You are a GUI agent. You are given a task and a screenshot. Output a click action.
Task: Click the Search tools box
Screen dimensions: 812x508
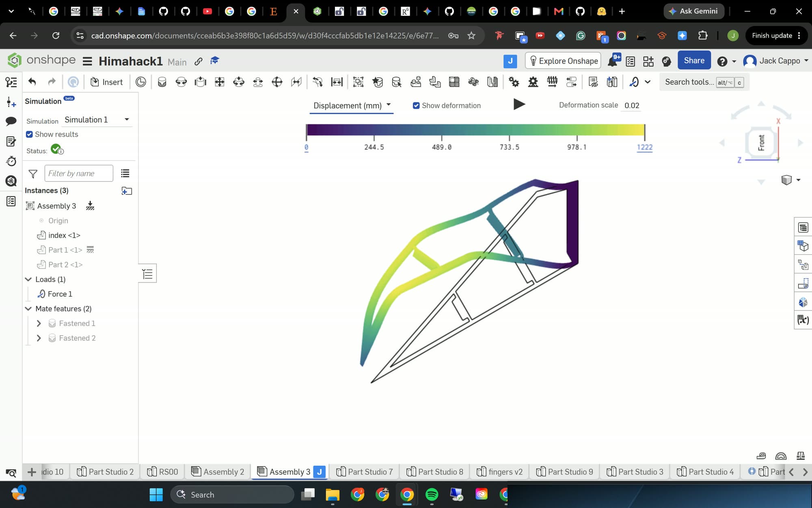(x=704, y=82)
